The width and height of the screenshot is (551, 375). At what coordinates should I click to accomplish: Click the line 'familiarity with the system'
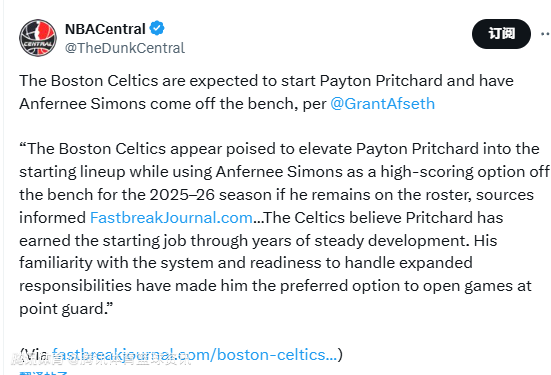[x=246, y=263]
